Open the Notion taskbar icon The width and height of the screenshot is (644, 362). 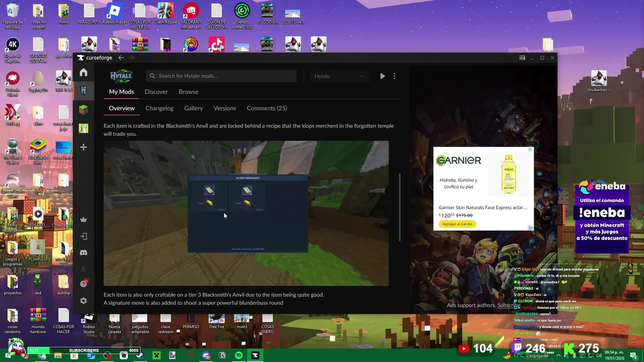[222, 355]
